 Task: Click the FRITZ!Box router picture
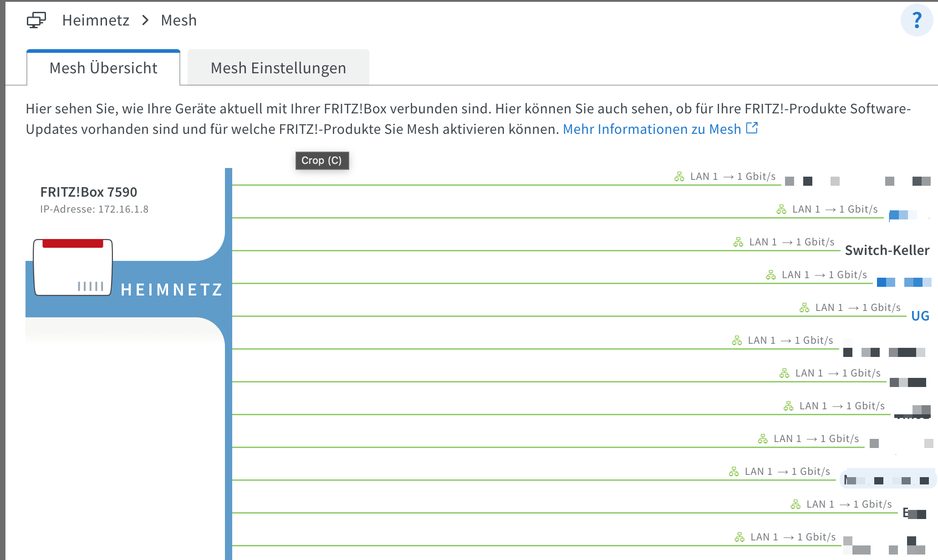[x=73, y=268]
